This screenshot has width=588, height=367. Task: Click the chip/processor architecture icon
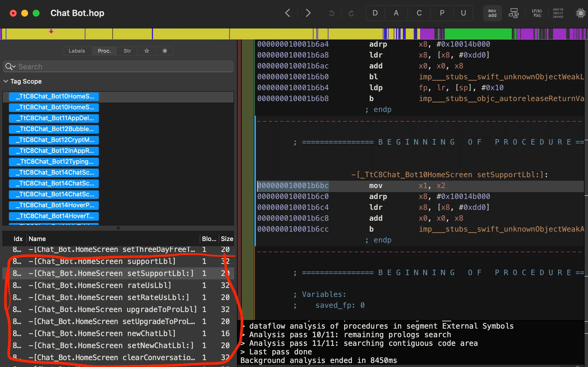[x=579, y=13]
